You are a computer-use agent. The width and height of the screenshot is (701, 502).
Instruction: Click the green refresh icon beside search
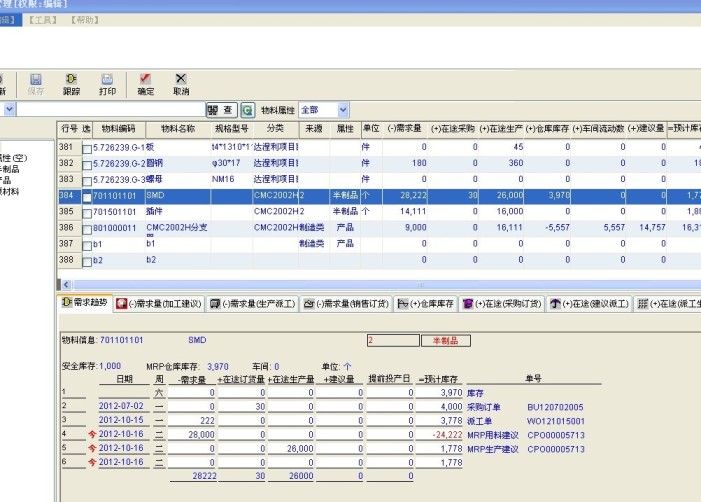247,110
